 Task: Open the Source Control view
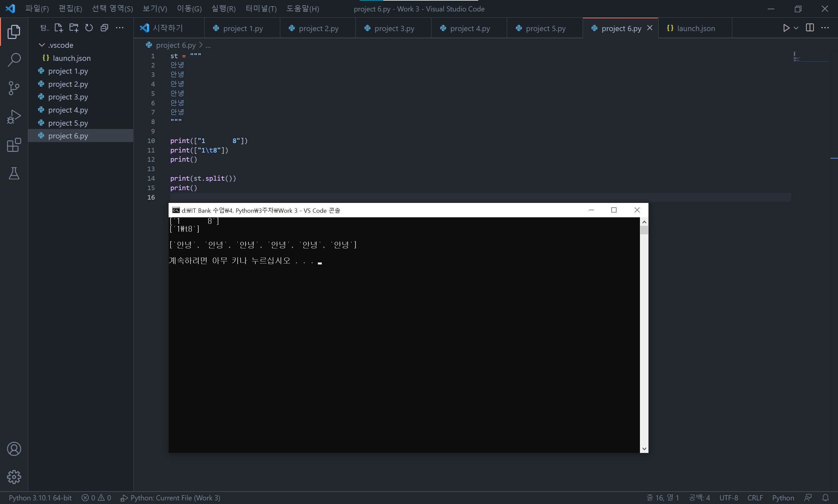(14, 88)
